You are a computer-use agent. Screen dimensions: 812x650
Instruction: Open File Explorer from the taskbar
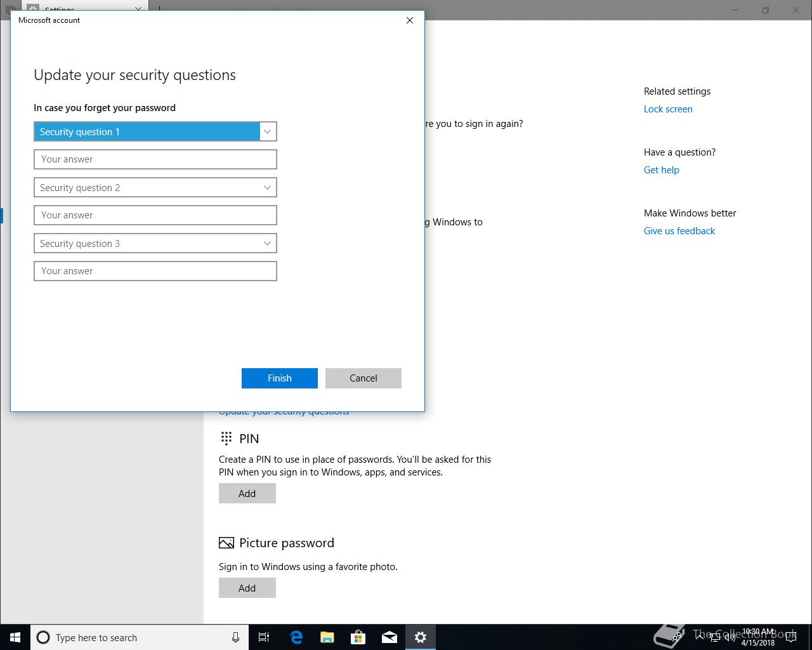pos(327,637)
